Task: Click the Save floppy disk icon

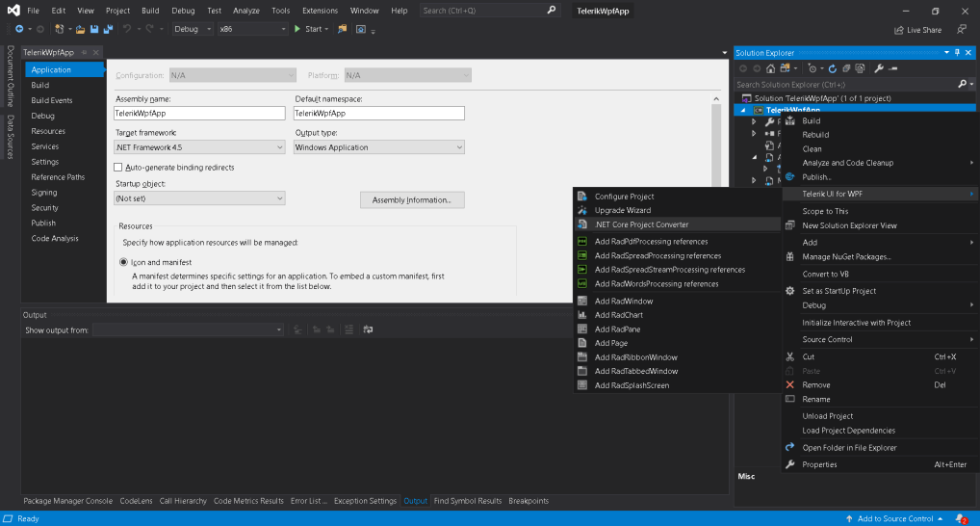Action: tap(93, 29)
